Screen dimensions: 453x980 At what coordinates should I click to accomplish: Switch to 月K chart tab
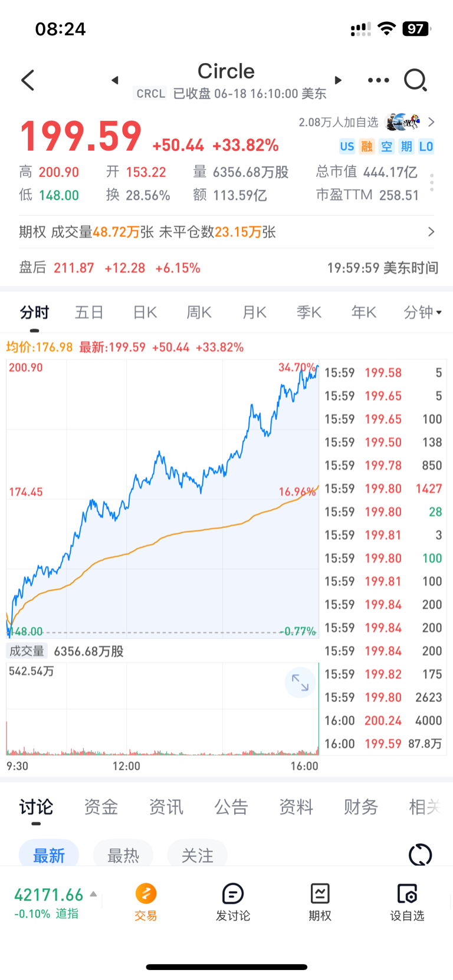[254, 312]
